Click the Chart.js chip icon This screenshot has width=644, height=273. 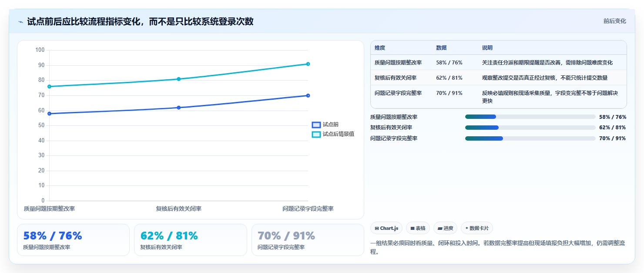[x=377, y=228]
